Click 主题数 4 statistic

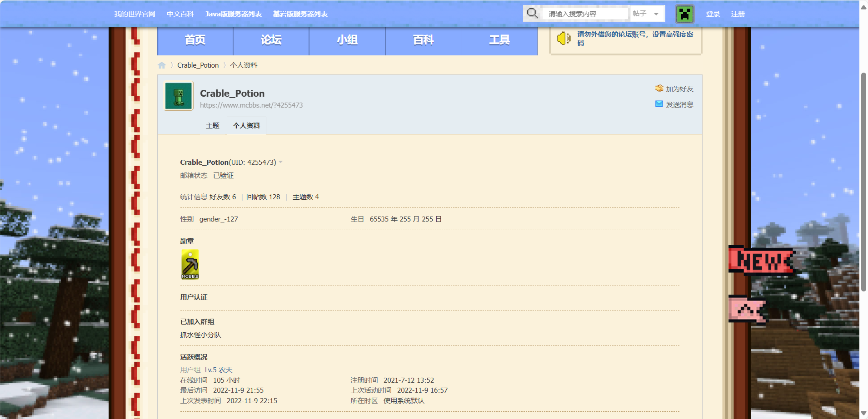306,197
